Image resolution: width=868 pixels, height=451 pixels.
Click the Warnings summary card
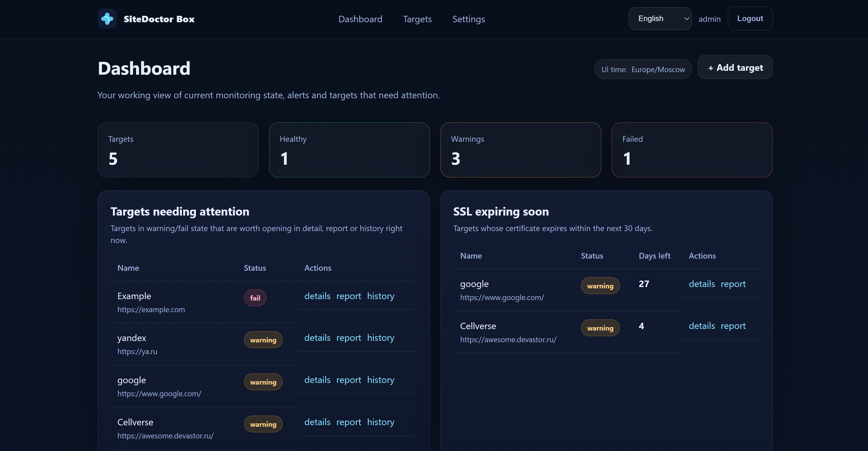click(520, 150)
